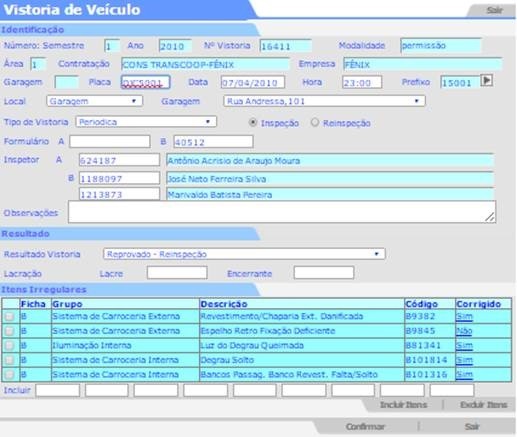Check the Espelho Retro Fixação Deficiente row
This screenshot has width=517, height=437.
tap(9, 331)
